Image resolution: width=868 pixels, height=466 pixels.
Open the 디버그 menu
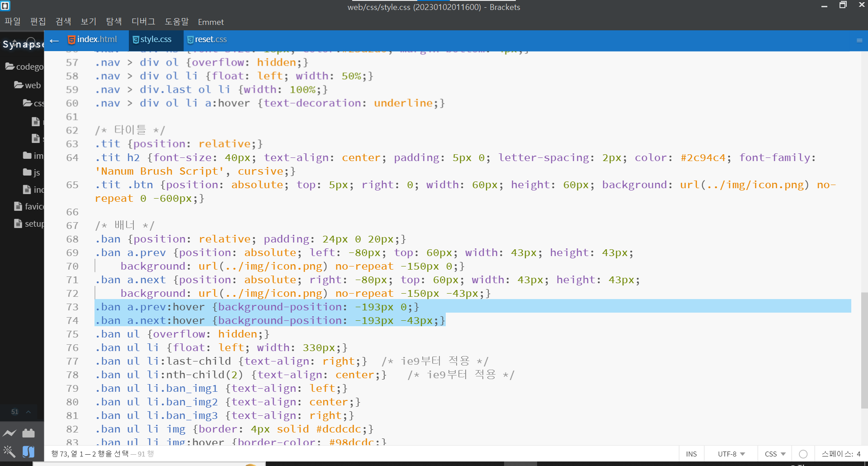[143, 22]
